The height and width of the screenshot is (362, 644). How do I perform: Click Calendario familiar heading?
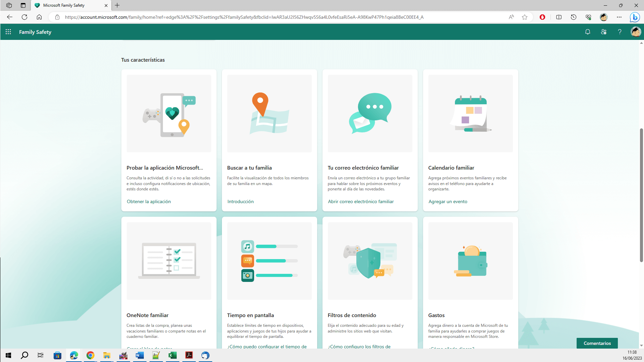pyautogui.click(x=451, y=168)
